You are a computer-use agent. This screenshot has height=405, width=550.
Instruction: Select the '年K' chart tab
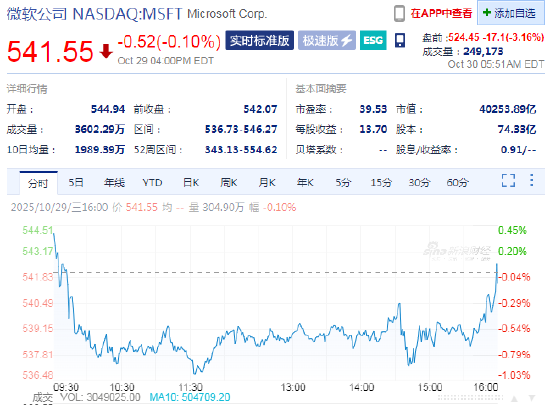coord(305,183)
